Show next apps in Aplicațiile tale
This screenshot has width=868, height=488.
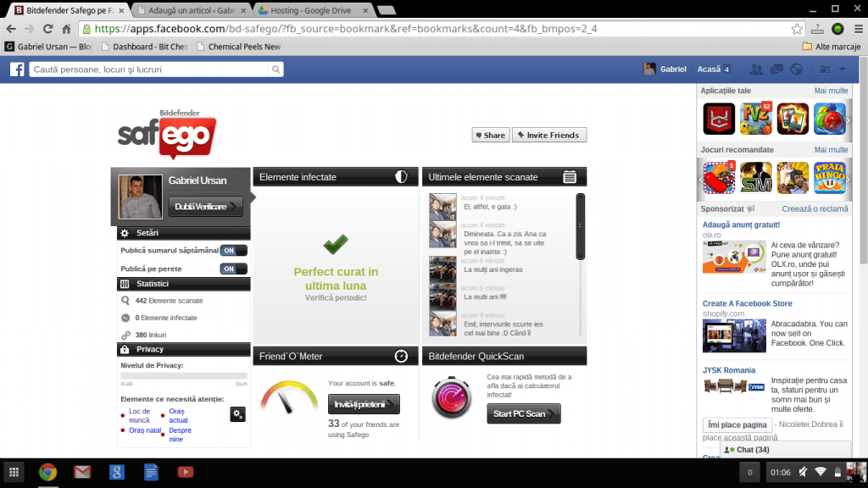point(848,119)
